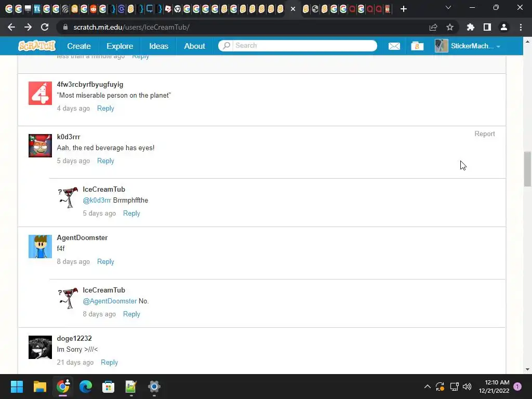Open Settings gear in taskbar
Screen dimensions: 532x399
[x=154, y=387]
